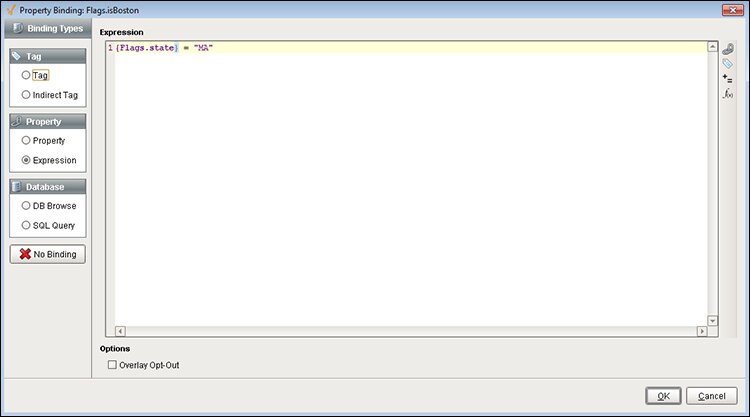Click the Property section header label
Image resolution: width=750 pixels, height=417 pixels.
(44, 122)
